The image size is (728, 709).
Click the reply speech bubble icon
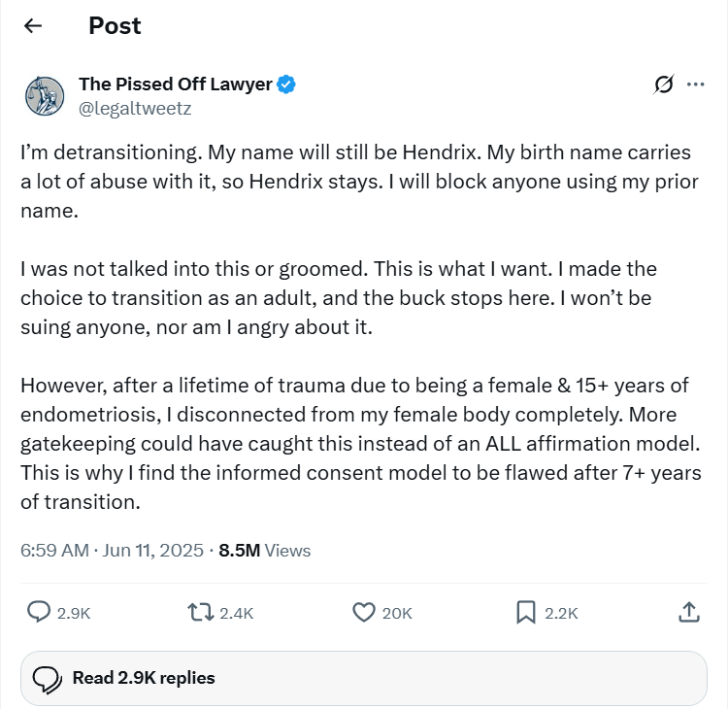[x=39, y=612]
